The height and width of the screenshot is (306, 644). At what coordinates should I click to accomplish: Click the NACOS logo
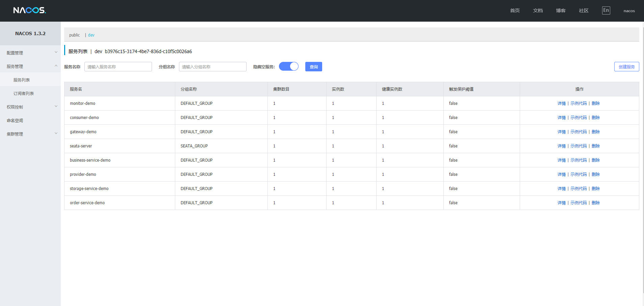30,10
